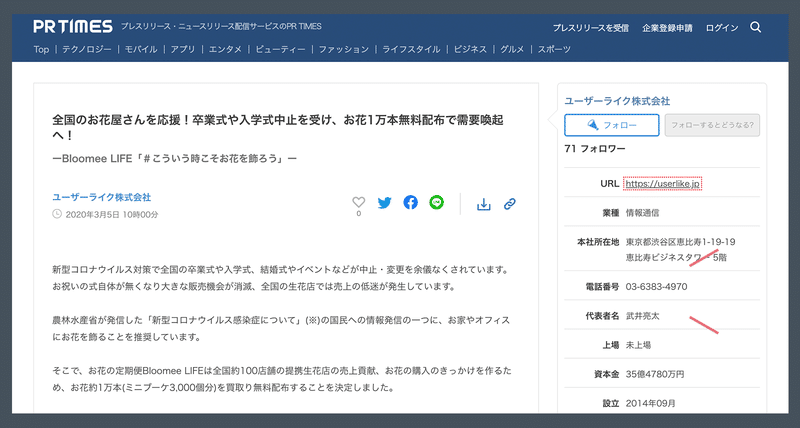Open the Top menu item
This screenshot has height=428, width=800.
pos(41,49)
